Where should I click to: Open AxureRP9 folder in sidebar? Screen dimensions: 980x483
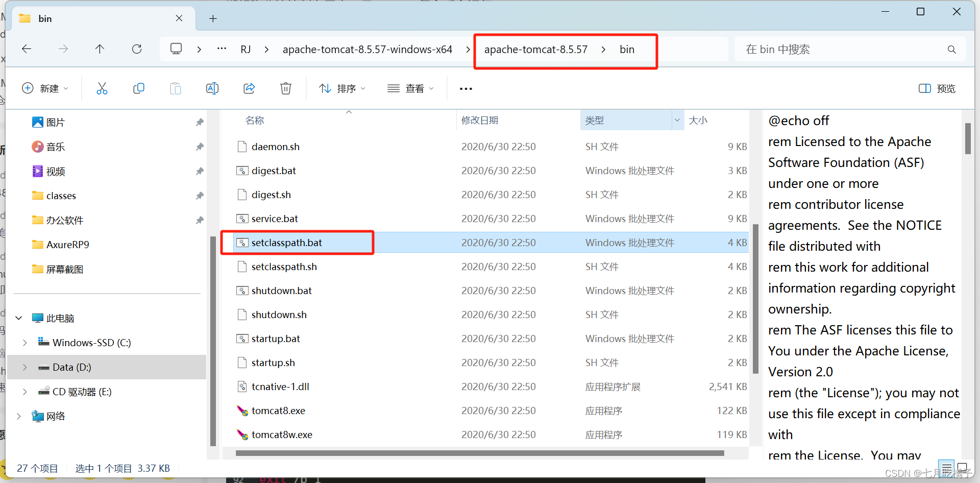67,245
